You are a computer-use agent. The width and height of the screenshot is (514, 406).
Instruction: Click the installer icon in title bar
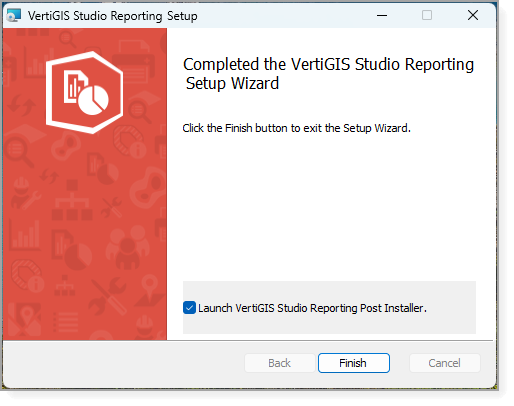[x=14, y=15]
